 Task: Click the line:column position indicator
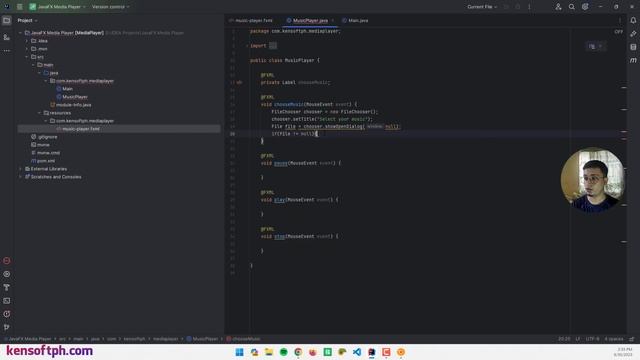pyautogui.click(x=564, y=339)
